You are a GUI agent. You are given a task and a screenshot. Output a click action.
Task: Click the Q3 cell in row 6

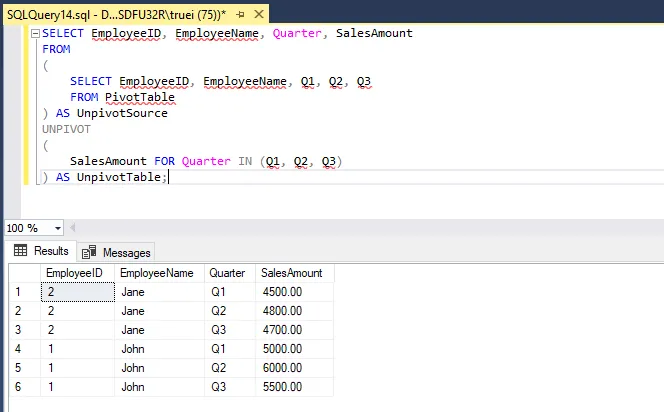[x=230, y=387]
